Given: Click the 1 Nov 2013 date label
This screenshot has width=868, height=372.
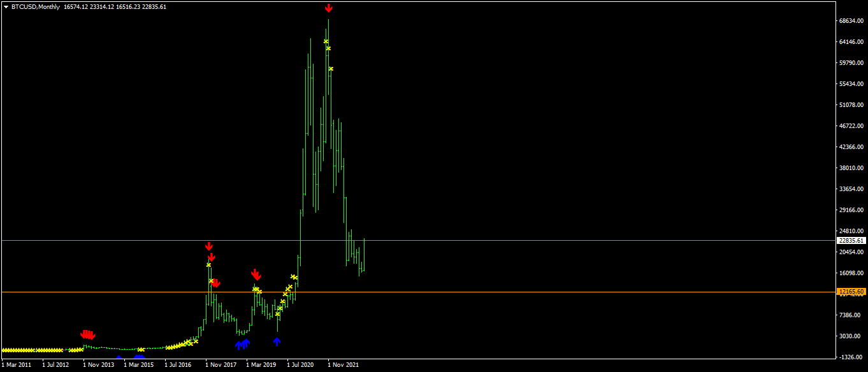Looking at the screenshot, I should (98, 366).
